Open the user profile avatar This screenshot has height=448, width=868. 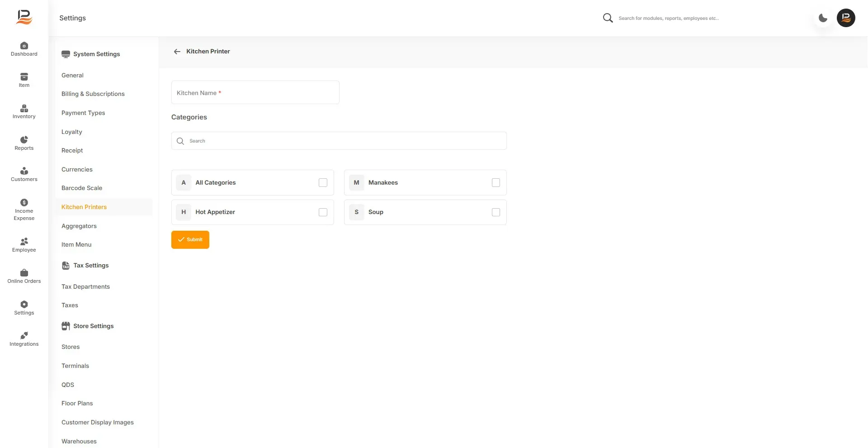coord(846,18)
